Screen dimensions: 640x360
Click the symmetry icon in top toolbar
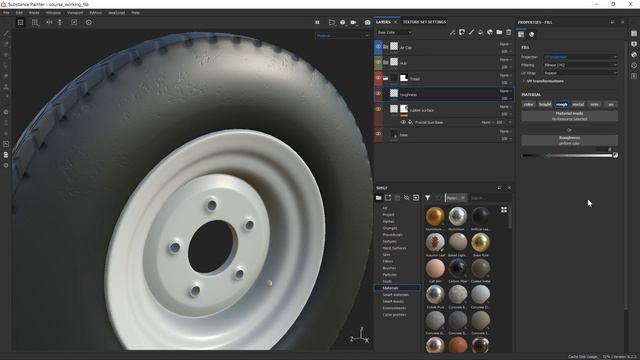coord(49,22)
